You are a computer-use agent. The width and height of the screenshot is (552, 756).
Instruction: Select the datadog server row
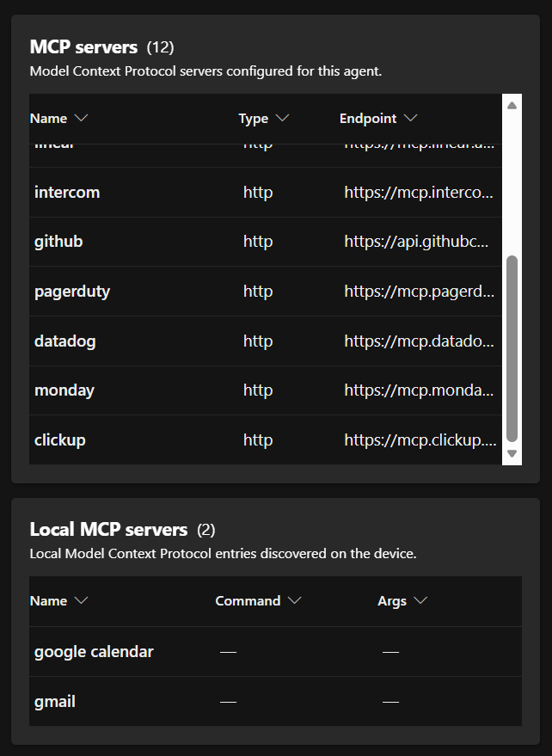pyautogui.click(x=265, y=341)
